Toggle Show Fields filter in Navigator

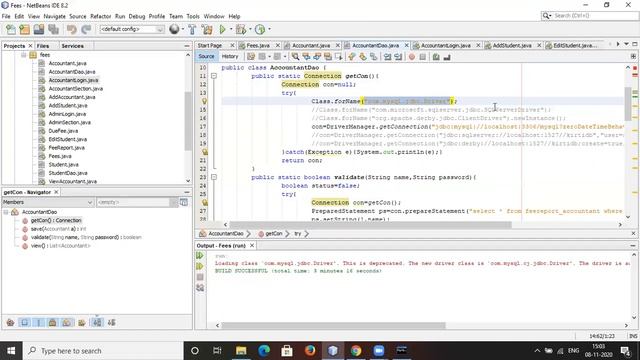pyautogui.click(x=24, y=322)
